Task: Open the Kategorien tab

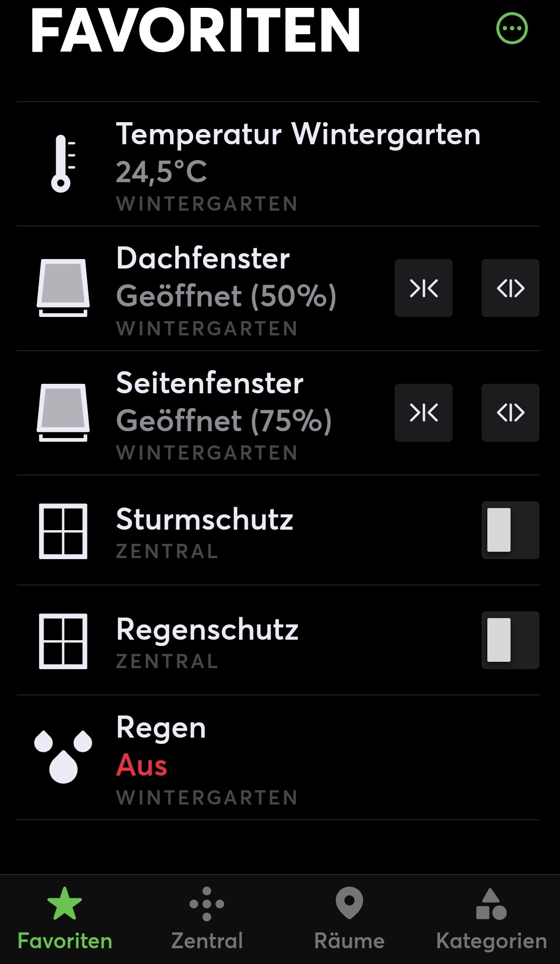Action: [491, 919]
